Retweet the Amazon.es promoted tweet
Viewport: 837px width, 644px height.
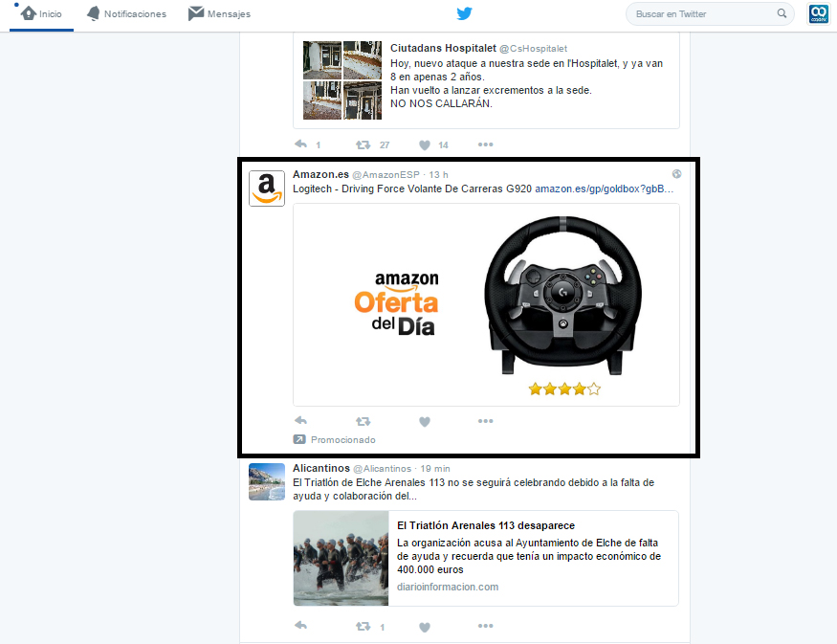363,421
